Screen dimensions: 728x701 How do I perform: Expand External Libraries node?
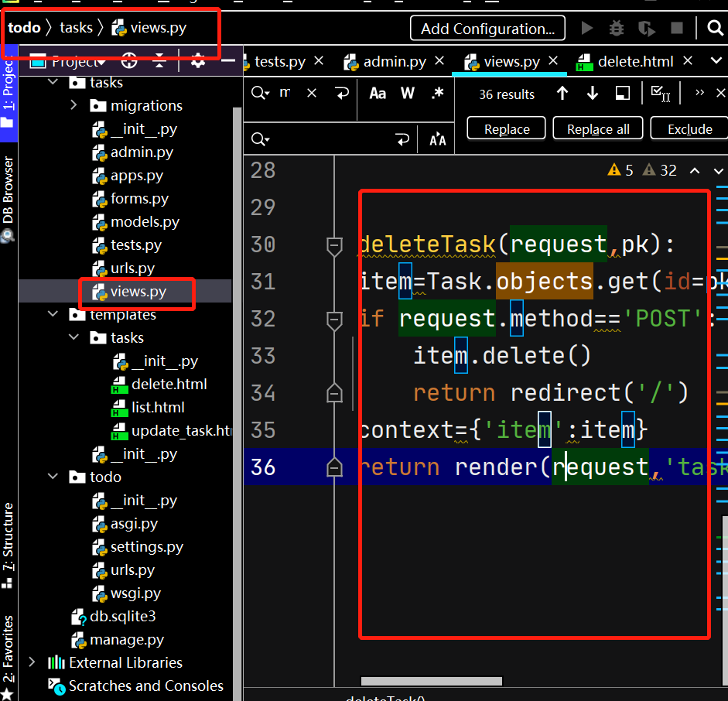[x=32, y=662]
